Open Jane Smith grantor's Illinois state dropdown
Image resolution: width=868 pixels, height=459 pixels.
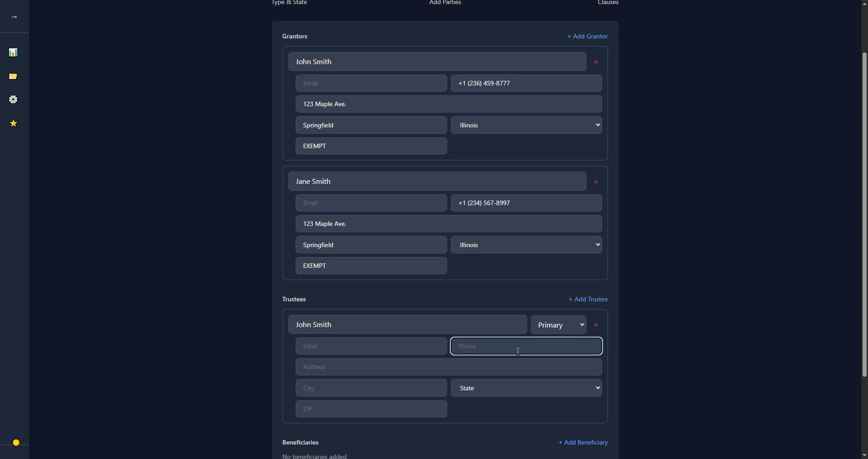pyautogui.click(x=526, y=245)
